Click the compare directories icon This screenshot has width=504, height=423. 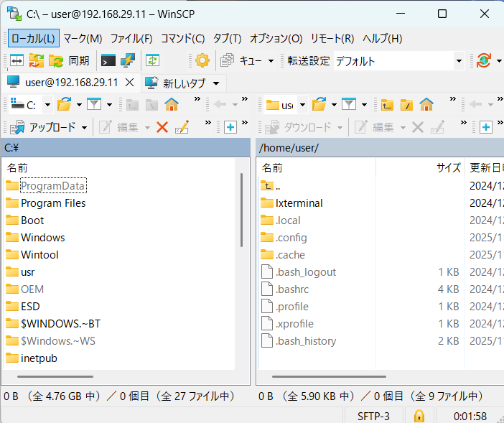17,60
